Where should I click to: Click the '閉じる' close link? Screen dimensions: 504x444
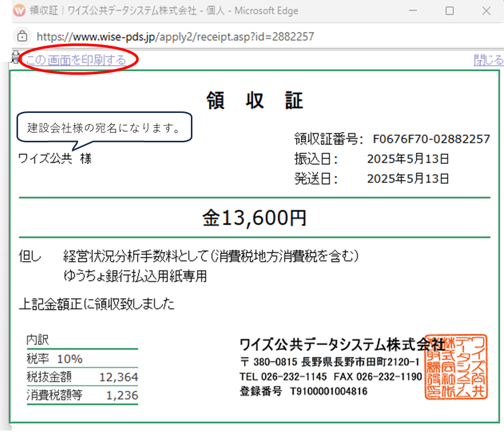tap(488, 60)
